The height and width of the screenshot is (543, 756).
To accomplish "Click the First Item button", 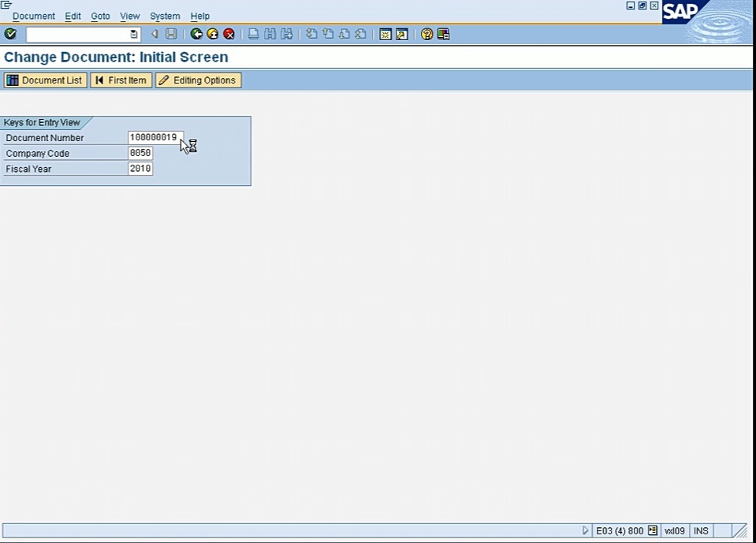I will click(x=121, y=80).
